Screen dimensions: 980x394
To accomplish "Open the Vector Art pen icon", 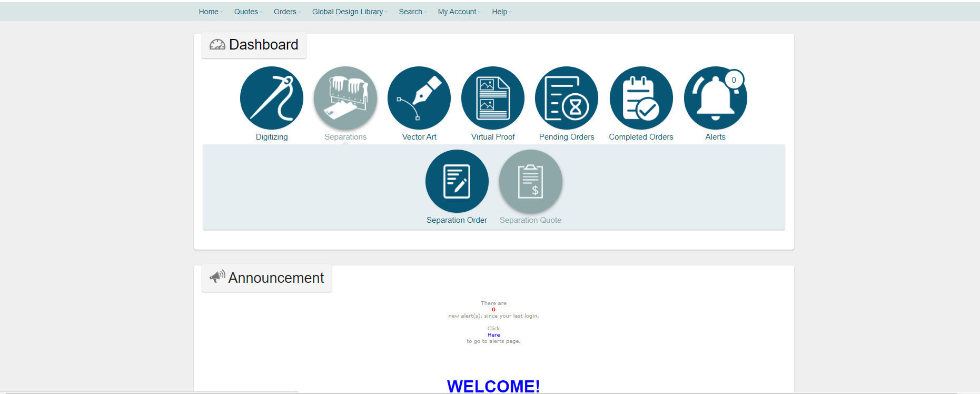I will 419,98.
